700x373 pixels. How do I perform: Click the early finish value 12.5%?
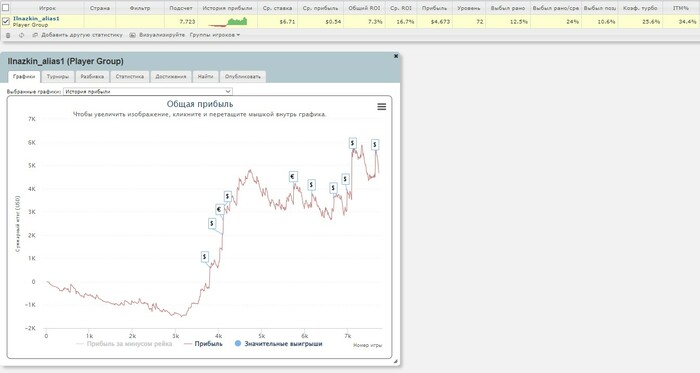(x=518, y=21)
